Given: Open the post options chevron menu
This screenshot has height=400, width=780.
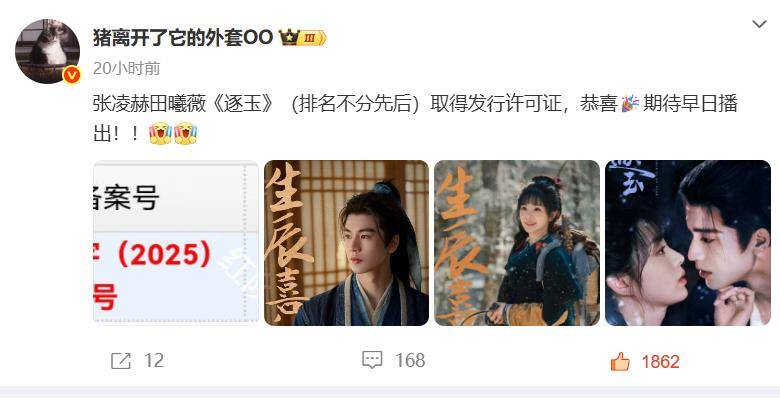Looking at the screenshot, I should 759,24.
